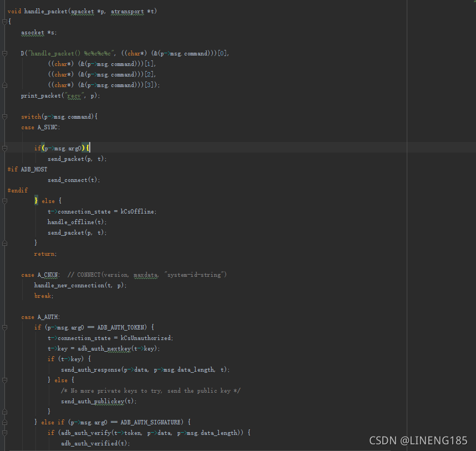The height and width of the screenshot is (451, 476).
Task: Click fold end marker on line ending [3]);
Action: pos(4,85)
